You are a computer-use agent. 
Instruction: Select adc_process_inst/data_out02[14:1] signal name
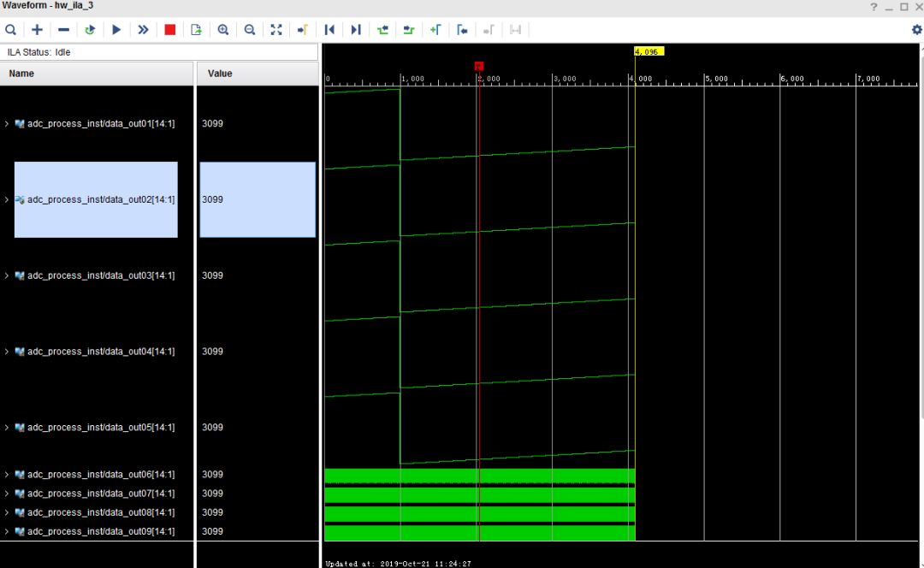point(101,200)
